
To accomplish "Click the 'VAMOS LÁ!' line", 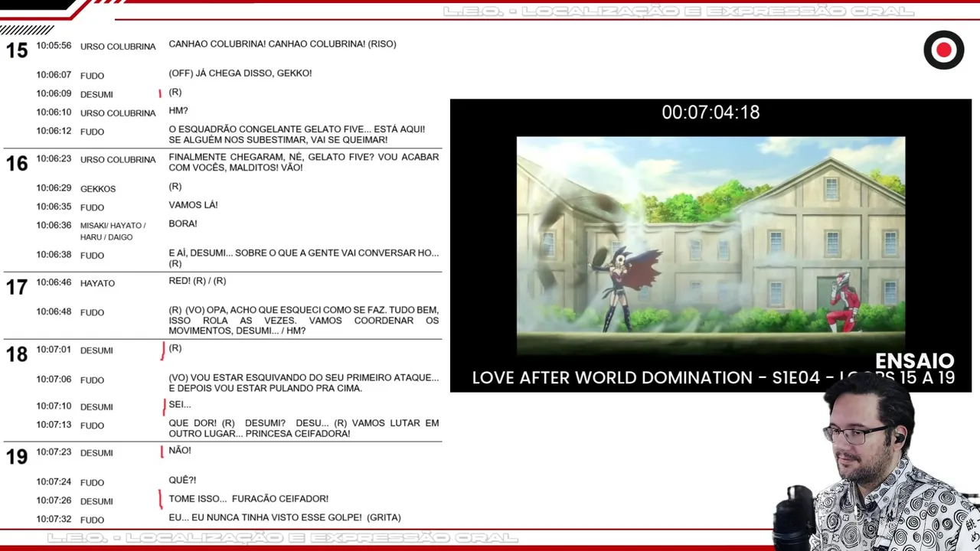I will click(193, 205).
